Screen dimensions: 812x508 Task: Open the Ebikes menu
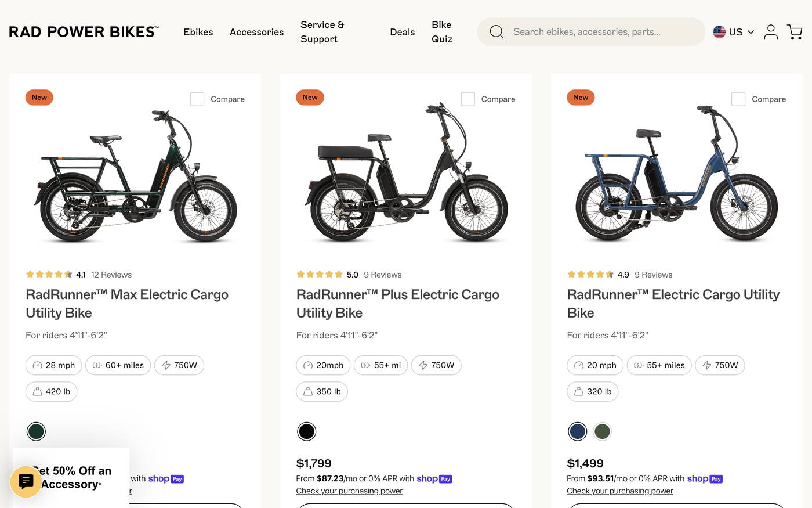pos(198,32)
